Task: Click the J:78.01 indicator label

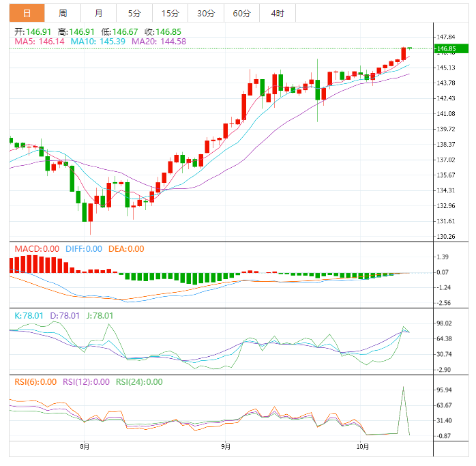Action: (x=100, y=316)
